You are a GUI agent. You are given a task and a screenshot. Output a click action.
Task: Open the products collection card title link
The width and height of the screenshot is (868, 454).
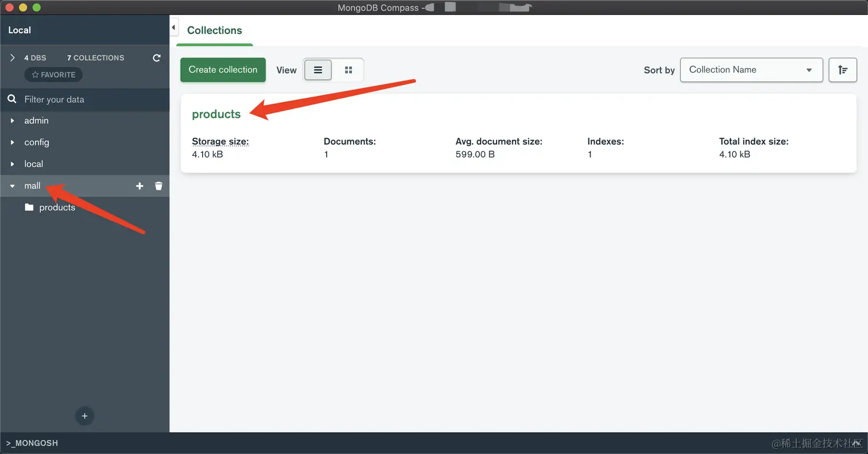(216, 114)
